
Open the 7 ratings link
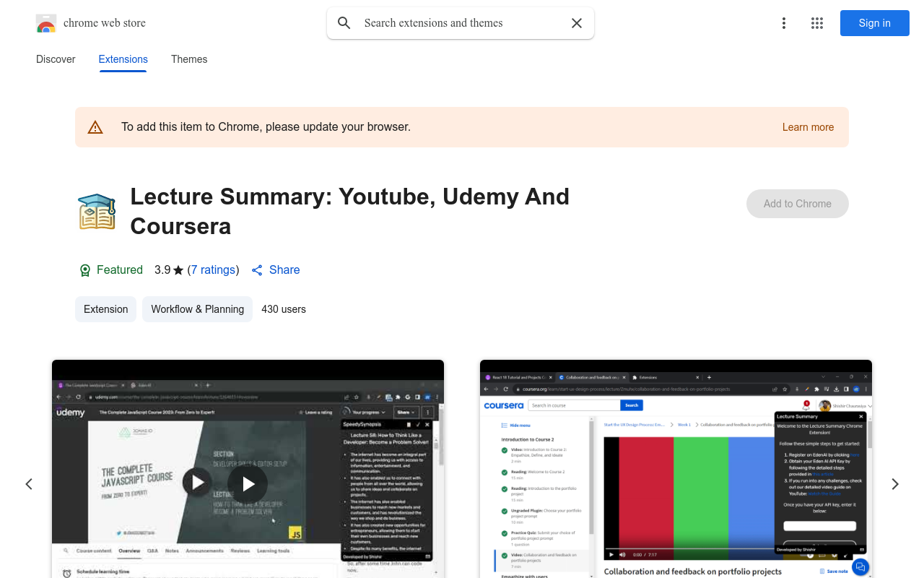coord(213,270)
